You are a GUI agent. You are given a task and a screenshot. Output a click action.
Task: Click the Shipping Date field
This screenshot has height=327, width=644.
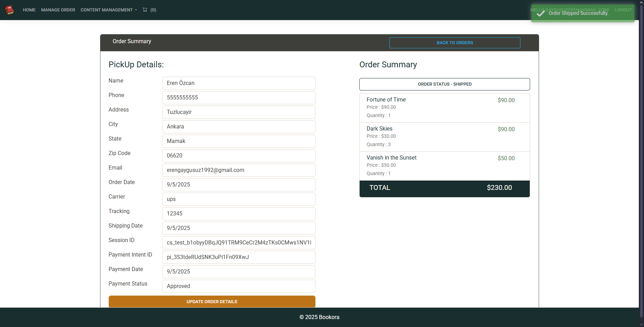239,228
